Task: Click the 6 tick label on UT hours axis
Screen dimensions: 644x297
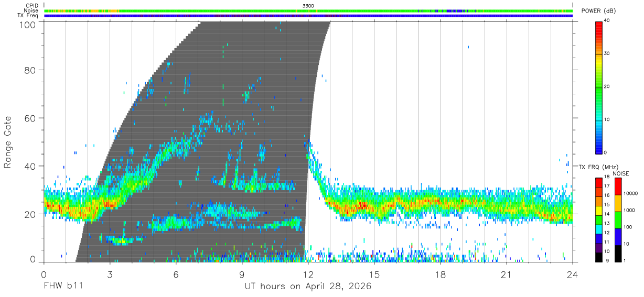Action: click(176, 274)
